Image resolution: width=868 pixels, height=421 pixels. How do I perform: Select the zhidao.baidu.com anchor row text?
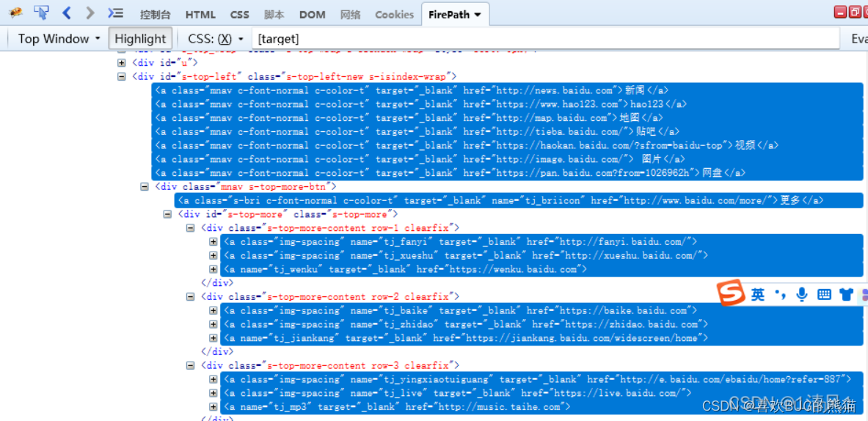click(x=466, y=324)
